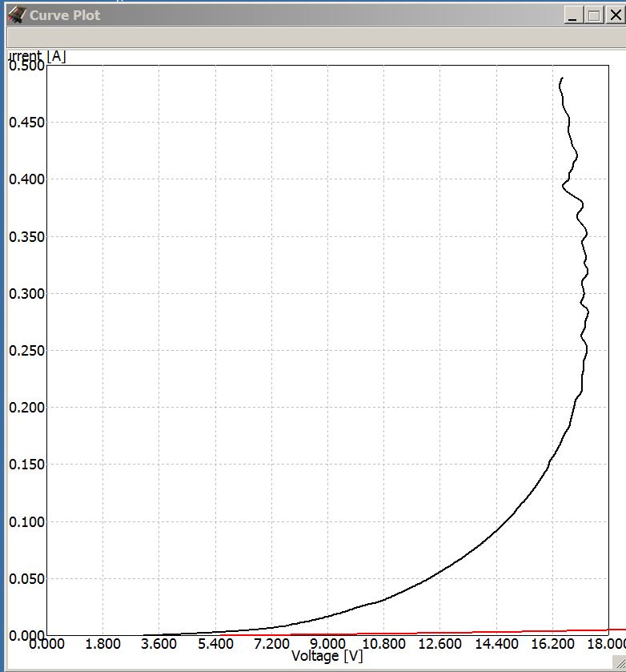Maximize the Curve Plot window

593,15
